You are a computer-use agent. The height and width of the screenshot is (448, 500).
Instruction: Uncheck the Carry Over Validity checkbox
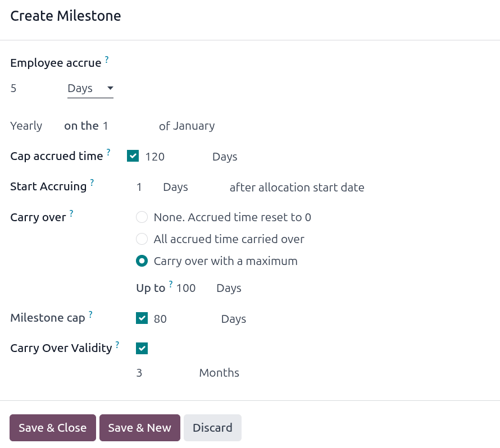(x=142, y=348)
